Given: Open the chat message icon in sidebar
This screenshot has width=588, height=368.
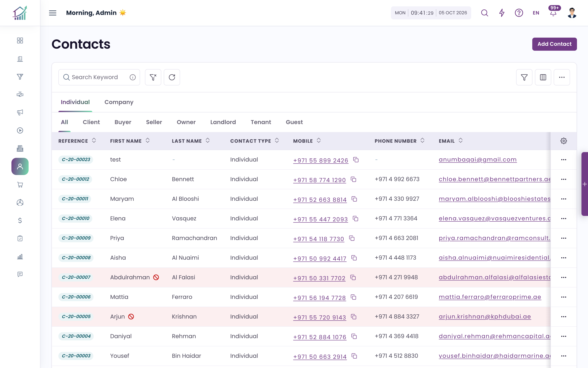Looking at the screenshot, I should (x=20, y=274).
